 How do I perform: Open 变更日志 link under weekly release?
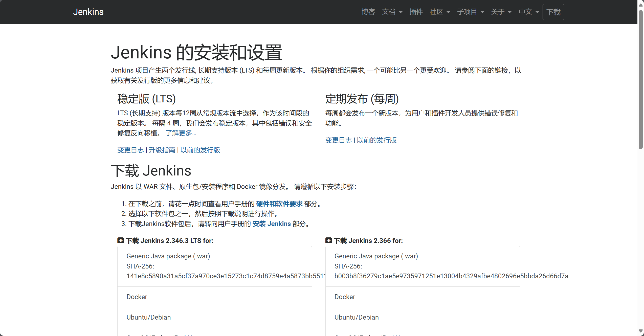click(x=338, y=140)
